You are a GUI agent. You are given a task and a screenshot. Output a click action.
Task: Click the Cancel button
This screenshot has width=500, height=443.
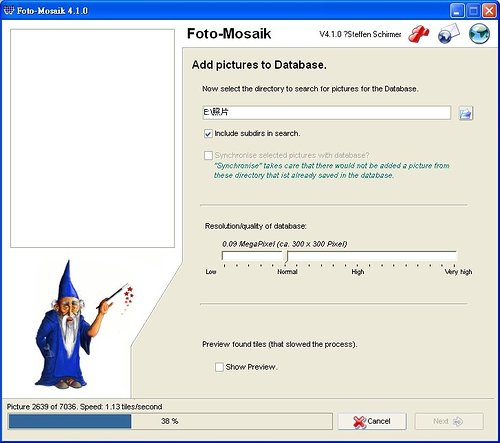click(x=372, y=422)
